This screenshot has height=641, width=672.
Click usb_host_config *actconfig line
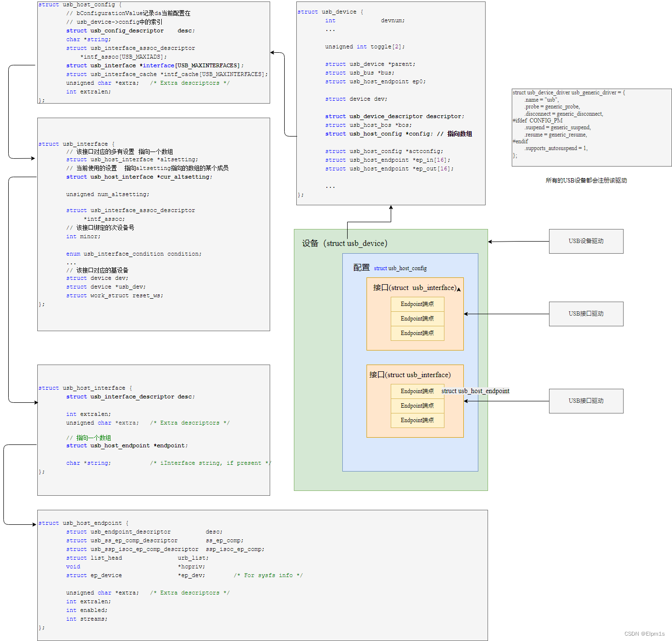coord(384,151)
